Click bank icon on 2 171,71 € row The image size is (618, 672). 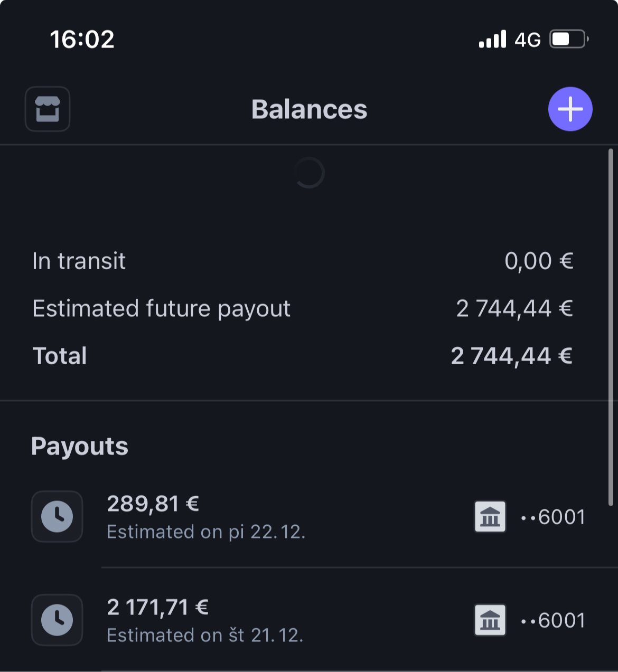click(490, 620)
